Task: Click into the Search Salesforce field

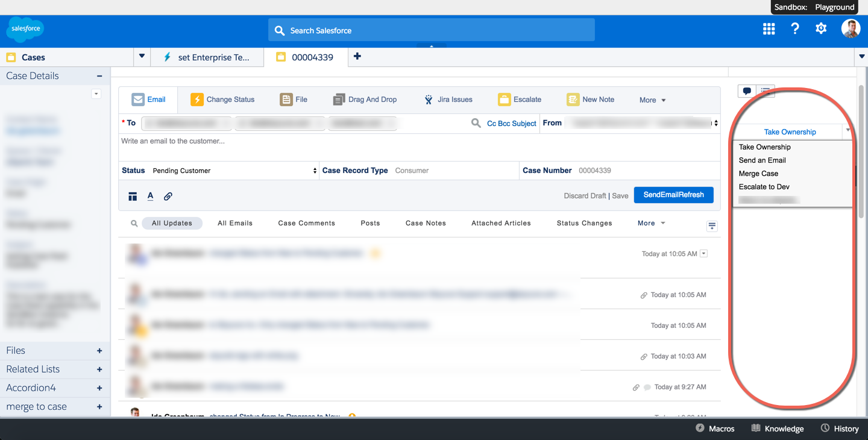Action: (x=432, y=30)
